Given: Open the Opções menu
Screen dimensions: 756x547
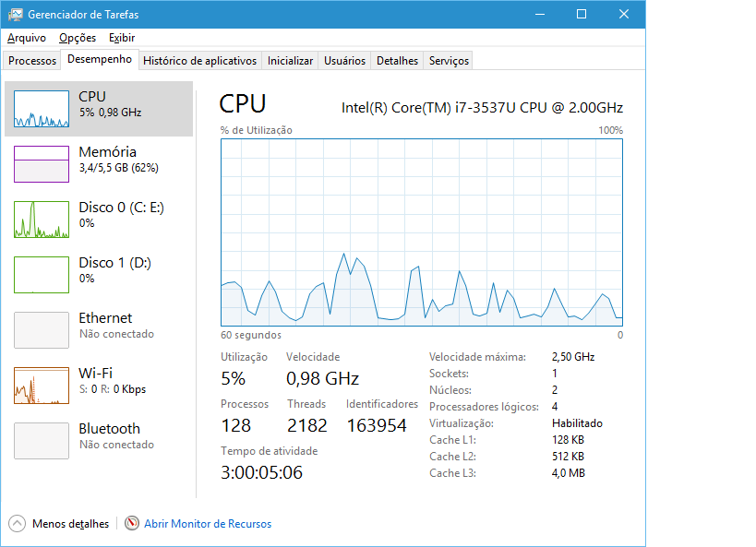Looking at the screenshot, I should tap(78, 38).
